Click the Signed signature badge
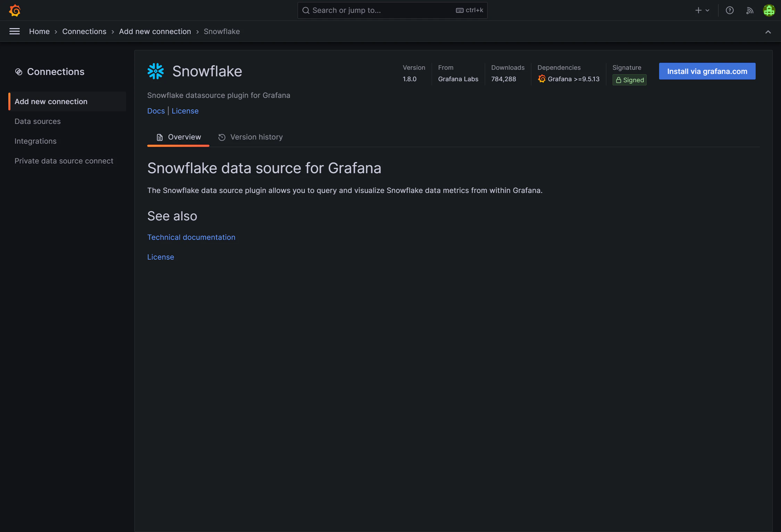Screen dimensions: 781x532 coord(630,80)
